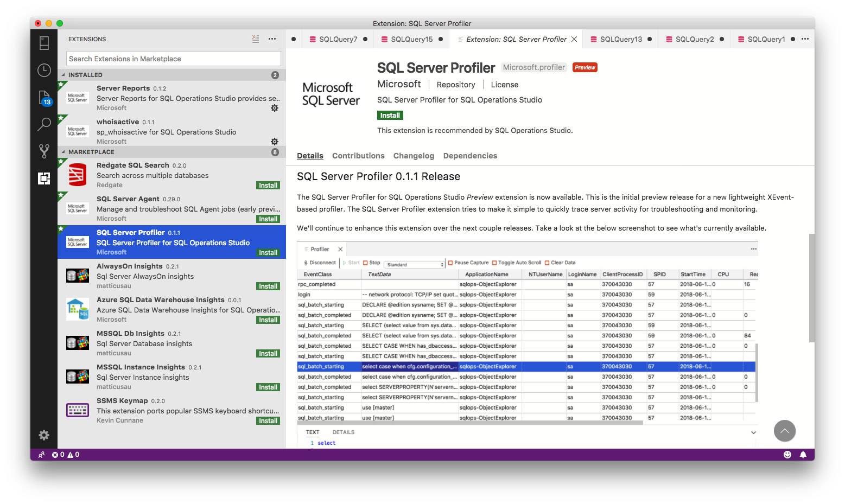Viewport: 845px width, 504px height.
Task: Click the Microsoft.profiler identifier label
Action: point(534,67)
